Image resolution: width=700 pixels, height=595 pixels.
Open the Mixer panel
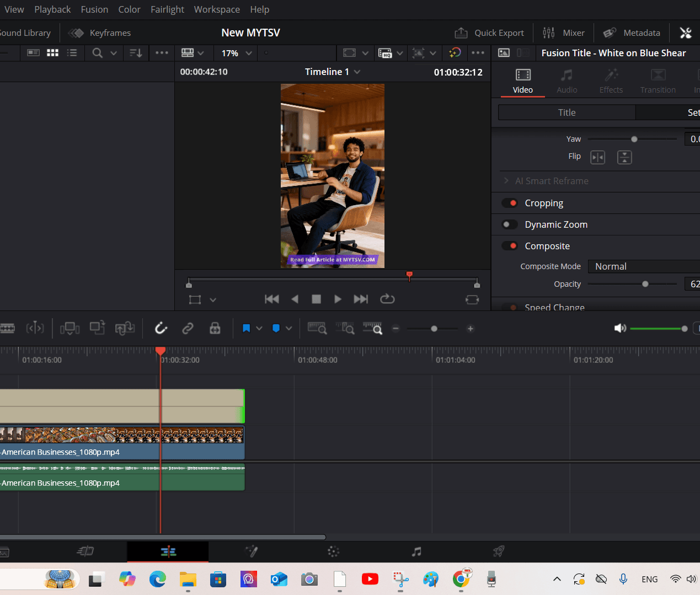tap(563, 33)
